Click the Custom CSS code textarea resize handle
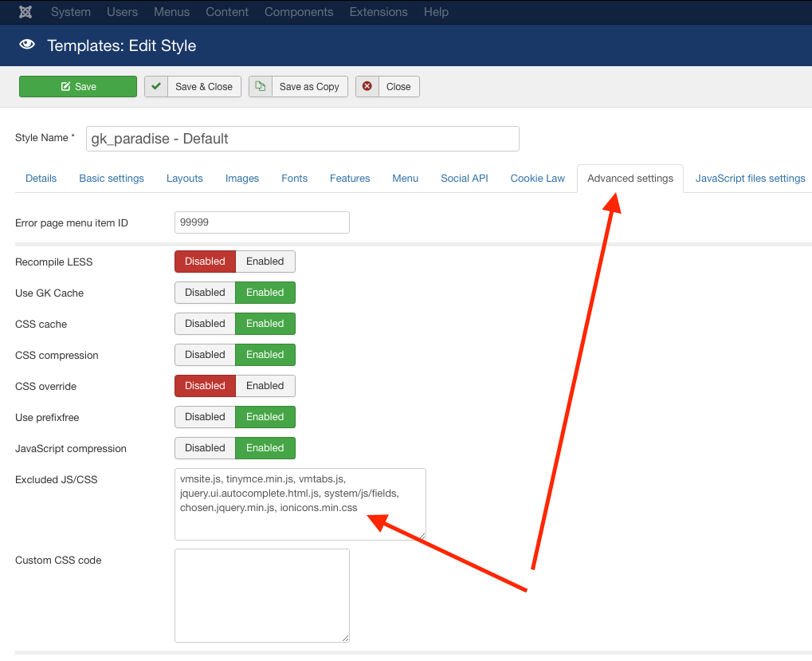 click(x=345, y=638)
